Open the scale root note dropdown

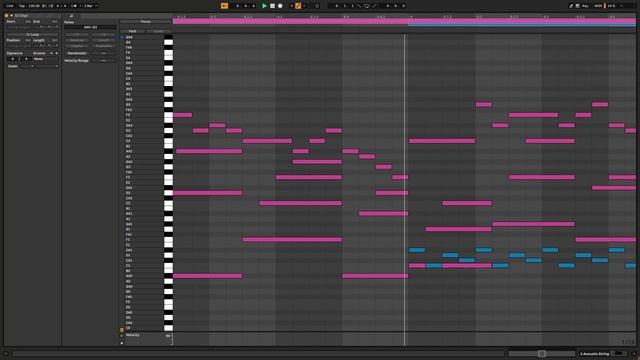click(27, 66)
